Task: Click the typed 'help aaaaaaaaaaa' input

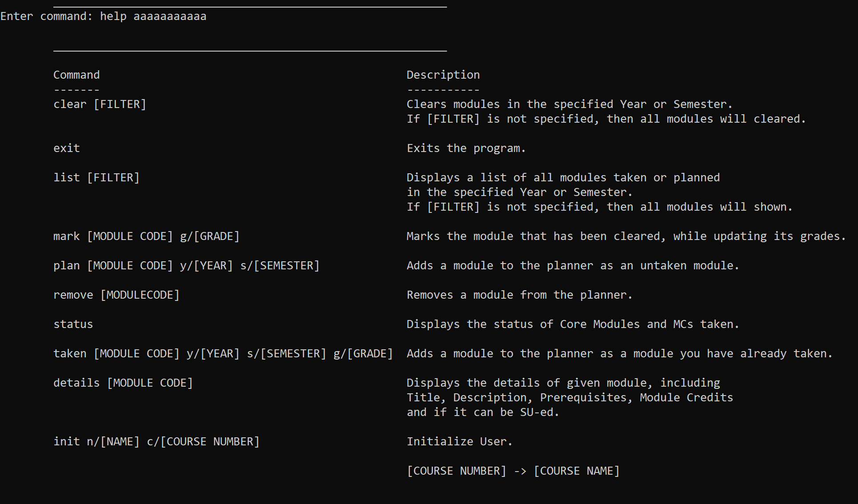Action: (153, 16)
